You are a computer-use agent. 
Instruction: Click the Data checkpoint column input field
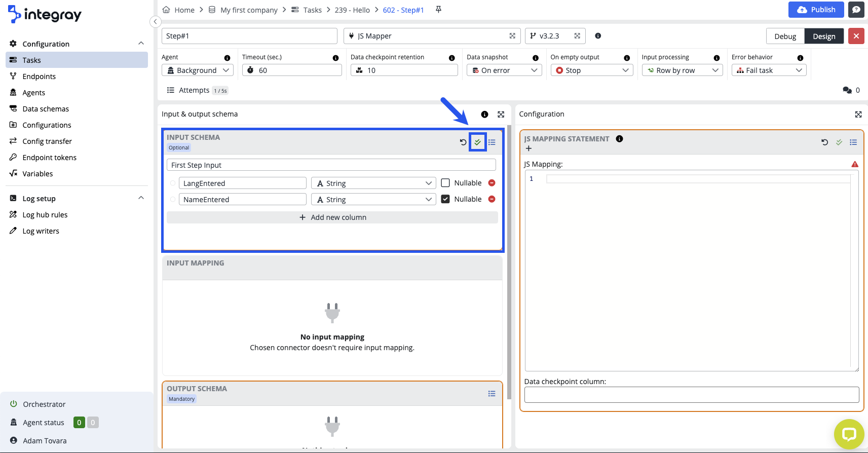(691, 395)
